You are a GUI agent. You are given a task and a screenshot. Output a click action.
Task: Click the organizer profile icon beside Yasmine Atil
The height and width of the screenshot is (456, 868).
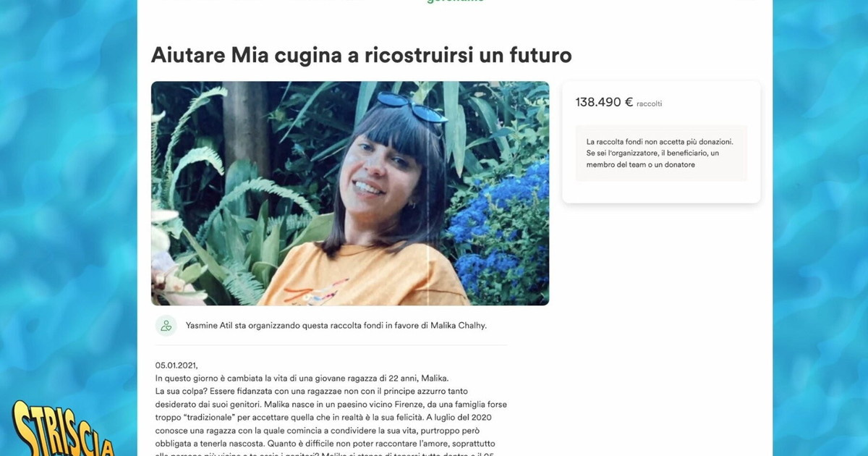(x=166, y=326)
